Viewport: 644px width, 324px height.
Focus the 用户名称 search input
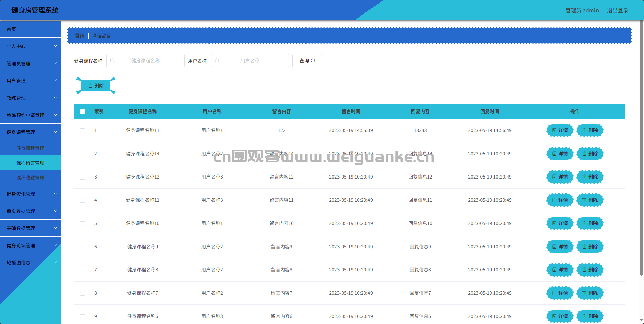click(250, 61)
